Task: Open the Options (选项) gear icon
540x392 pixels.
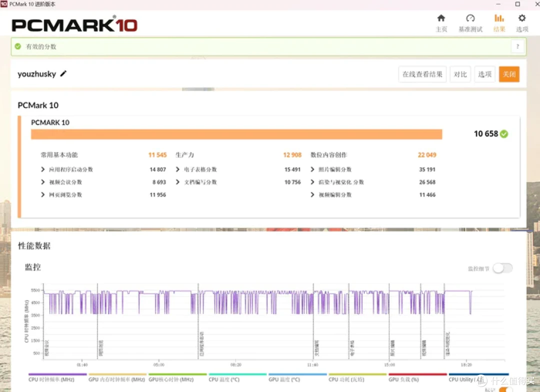Action: pos(521,18)
